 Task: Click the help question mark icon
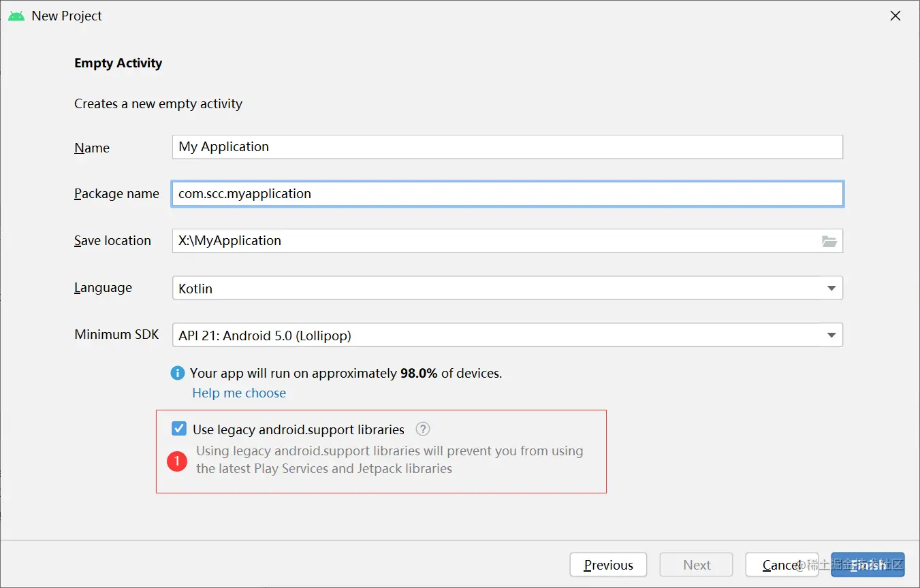[423, 429]
